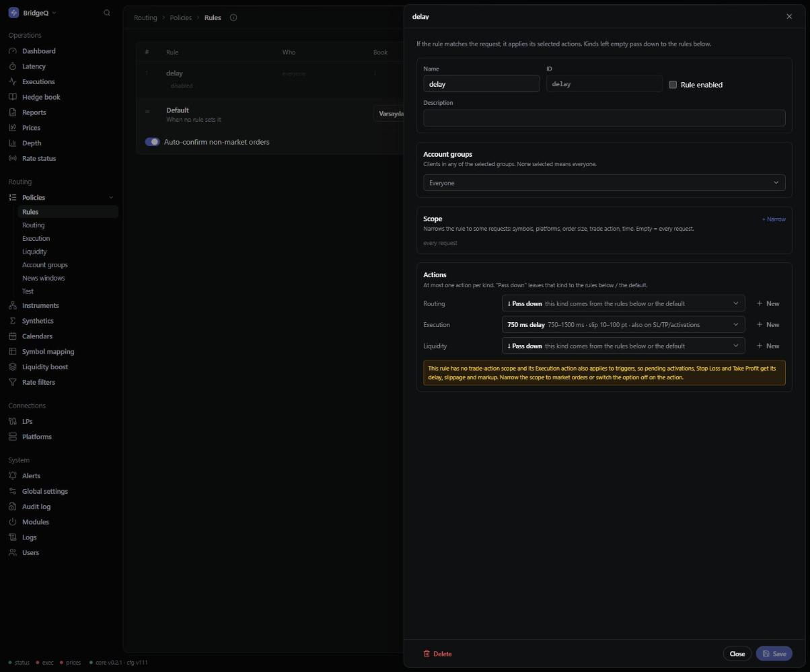Click the Logs scroll icon
The width and height of the screenshot is (810, 672).
pyautogui.click(x=13, y=537)
